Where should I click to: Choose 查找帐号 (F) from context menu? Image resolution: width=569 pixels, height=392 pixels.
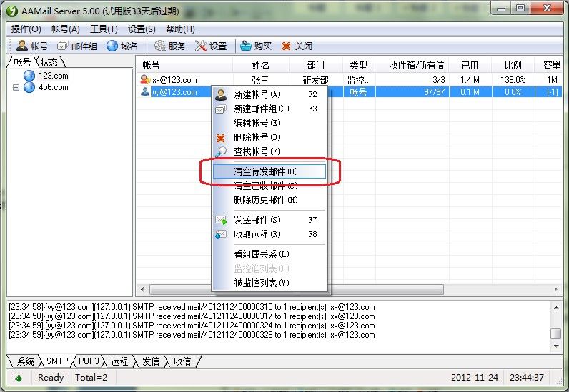269,151
